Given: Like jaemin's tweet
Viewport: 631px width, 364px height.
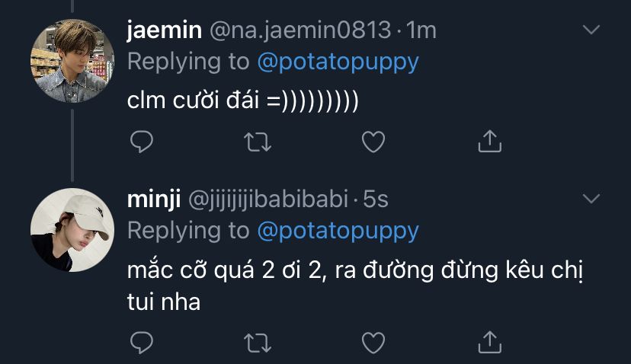Looking at the screenshot, I should pos(373,141).
